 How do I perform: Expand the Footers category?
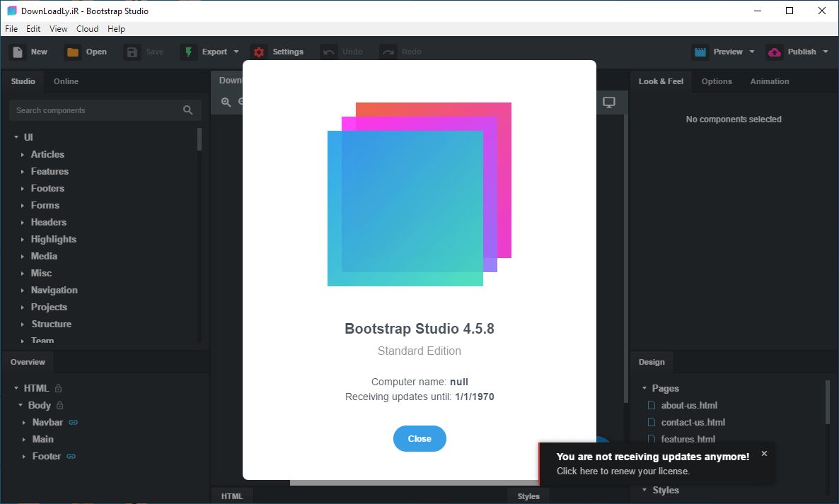coord(23,189)
